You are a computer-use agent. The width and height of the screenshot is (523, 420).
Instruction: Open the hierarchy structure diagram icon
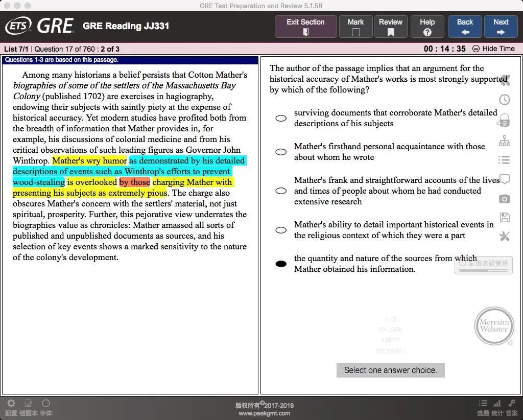504,141
